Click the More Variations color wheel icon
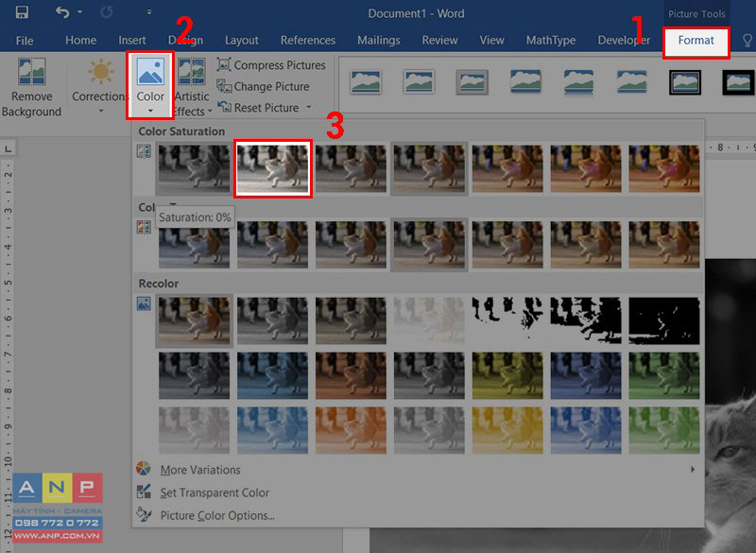Screen dimensions: 756x553 tap(144, 469)
